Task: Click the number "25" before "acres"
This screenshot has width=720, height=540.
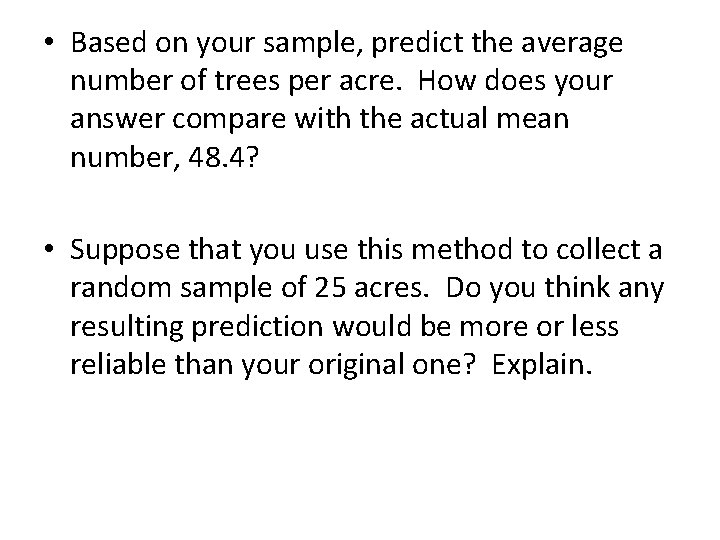Action: coord(330,288)
